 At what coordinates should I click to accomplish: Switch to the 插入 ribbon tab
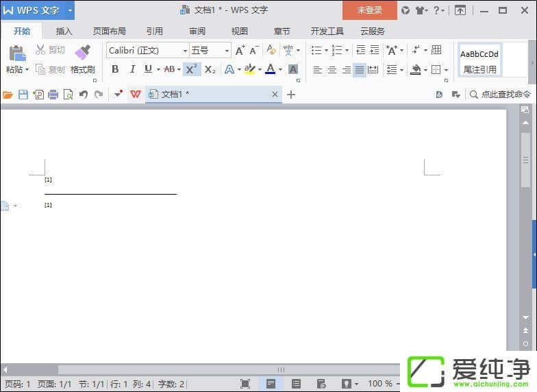pyautogui.click(x=64, y=31)
